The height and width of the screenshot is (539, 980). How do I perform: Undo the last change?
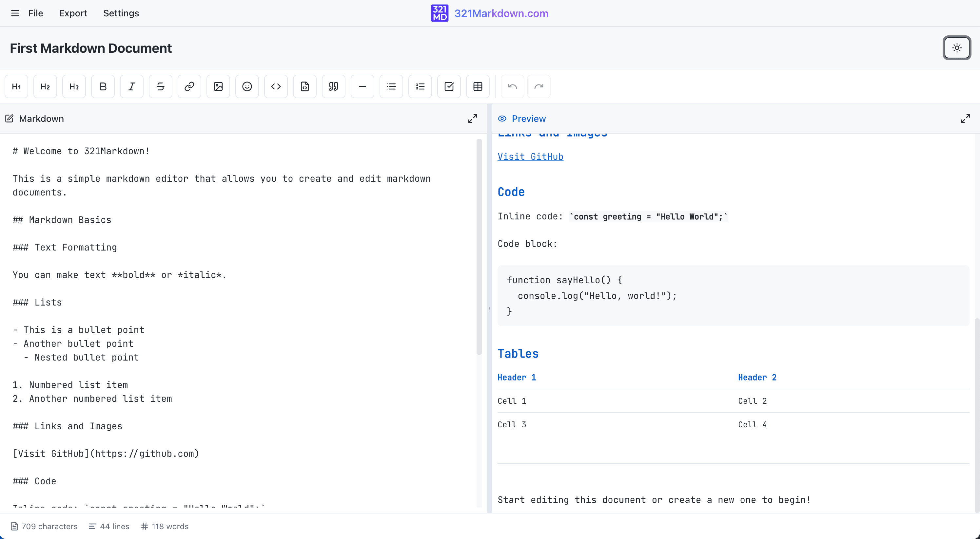[512, 87]
